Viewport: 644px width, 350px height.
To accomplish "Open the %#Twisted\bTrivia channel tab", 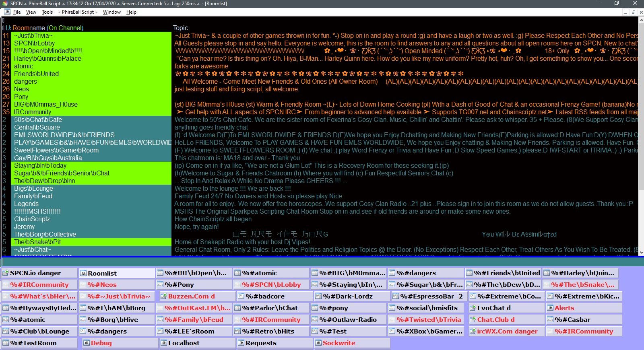I will 426,320.
